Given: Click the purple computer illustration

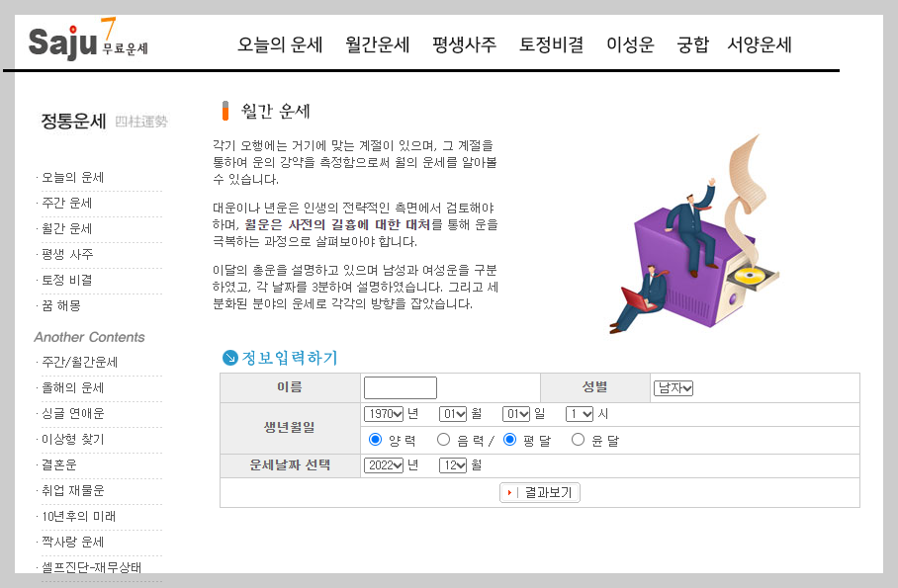Looking at the screenshot, I should (694, 236).
